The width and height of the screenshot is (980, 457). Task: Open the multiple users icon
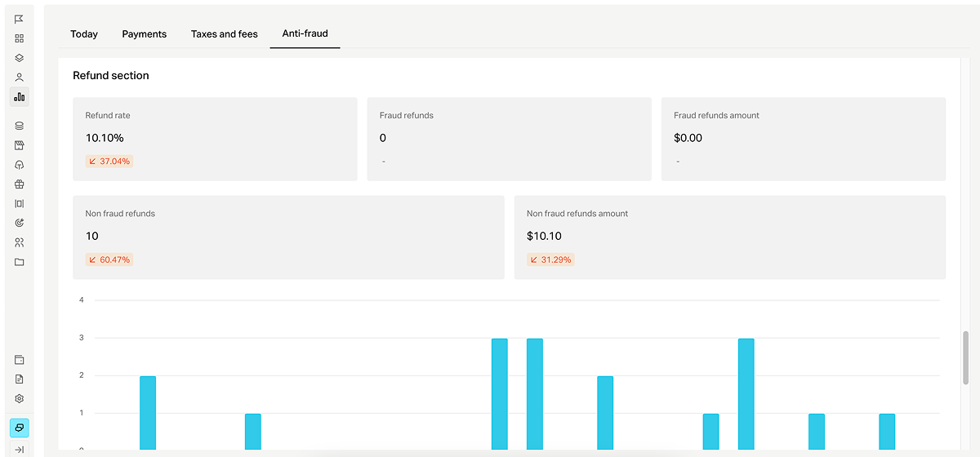[20, 242]
